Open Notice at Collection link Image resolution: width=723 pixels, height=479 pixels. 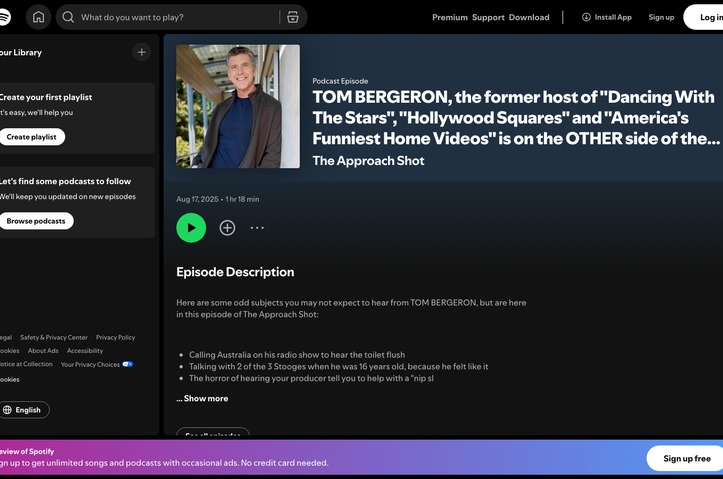click(x=26, y=364)
